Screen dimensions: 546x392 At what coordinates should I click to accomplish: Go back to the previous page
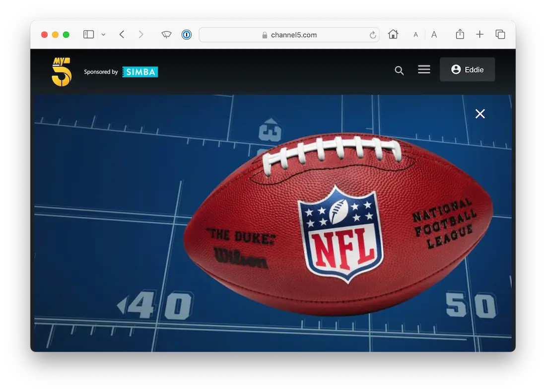pyautogui.click(x=122, y=34)
